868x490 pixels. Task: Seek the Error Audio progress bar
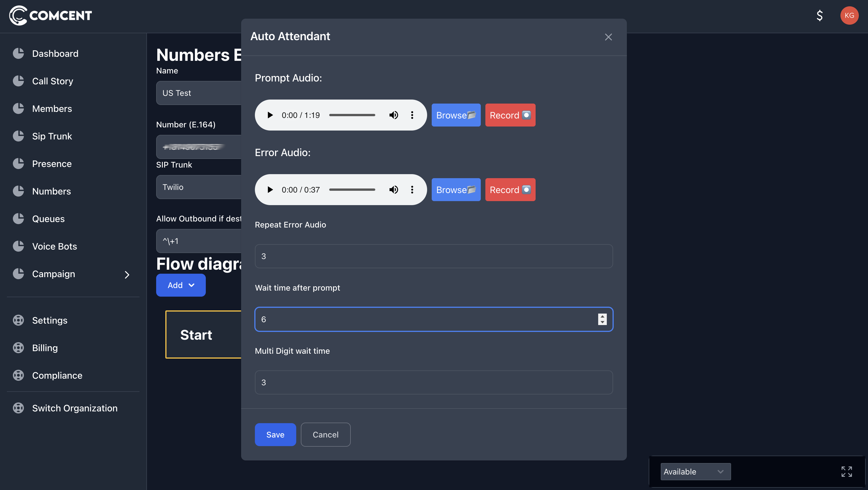pos(352,190)
